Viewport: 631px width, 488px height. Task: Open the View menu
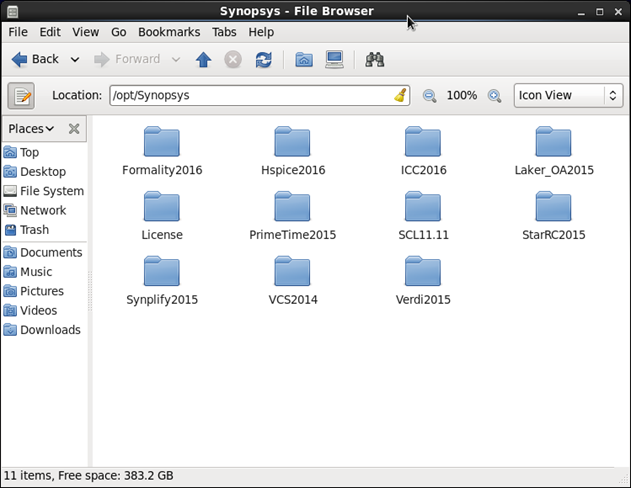tap(86, 32)
